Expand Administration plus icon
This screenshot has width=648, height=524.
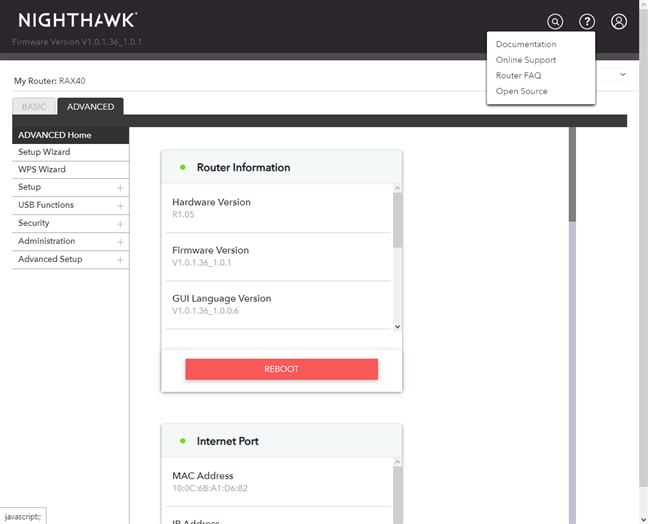(x=120, y=242)
